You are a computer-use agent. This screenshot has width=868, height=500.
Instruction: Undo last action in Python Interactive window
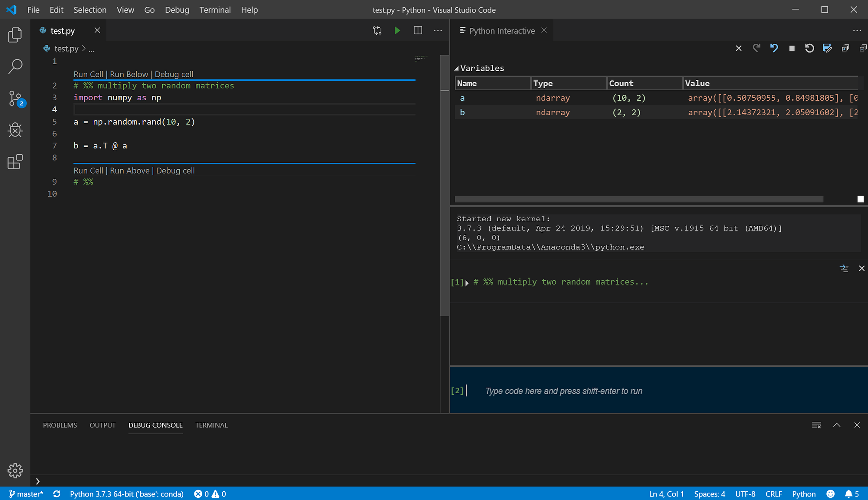point(774,48)
